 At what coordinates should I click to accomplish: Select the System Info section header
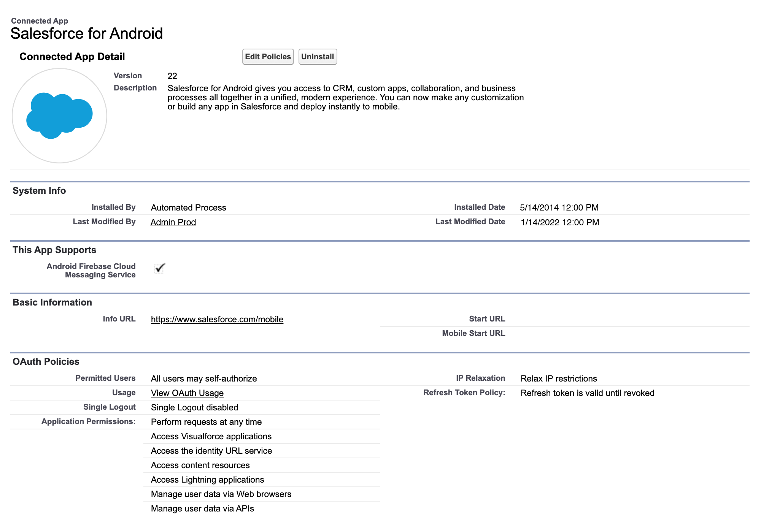[39, 191]
